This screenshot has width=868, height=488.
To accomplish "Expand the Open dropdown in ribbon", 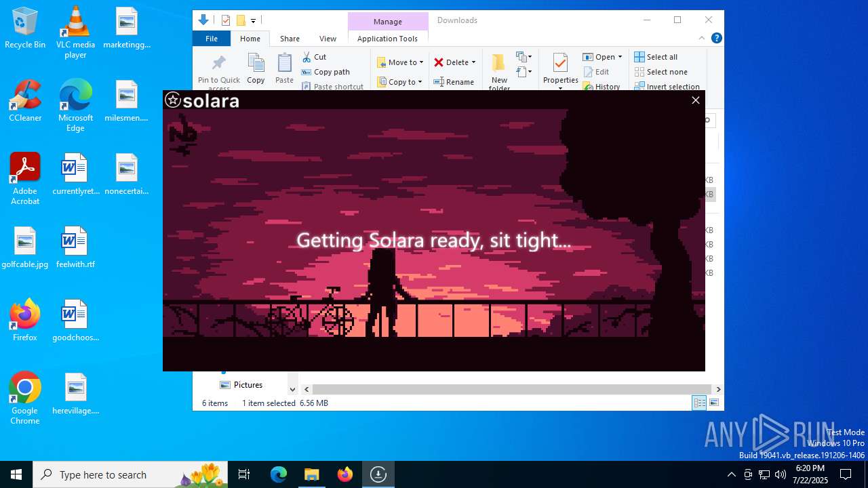I will click(620, 57).
